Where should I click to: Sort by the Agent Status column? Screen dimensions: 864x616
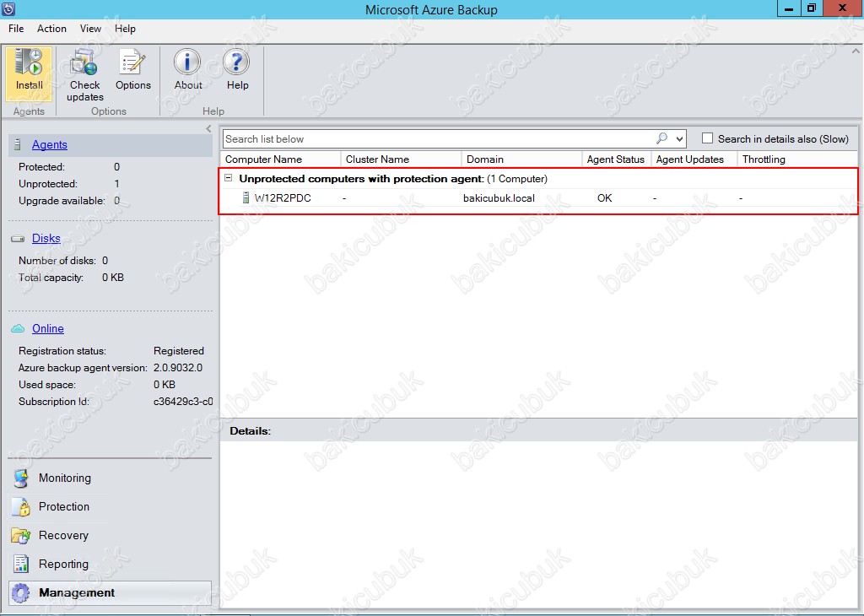pyautogui.click(x=617, y=159)
